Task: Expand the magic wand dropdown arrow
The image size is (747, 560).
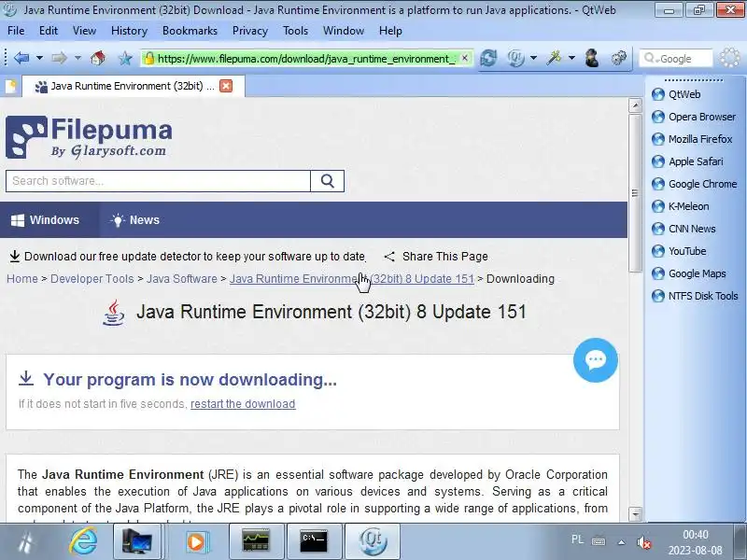Action: click(x=571, y=58)
